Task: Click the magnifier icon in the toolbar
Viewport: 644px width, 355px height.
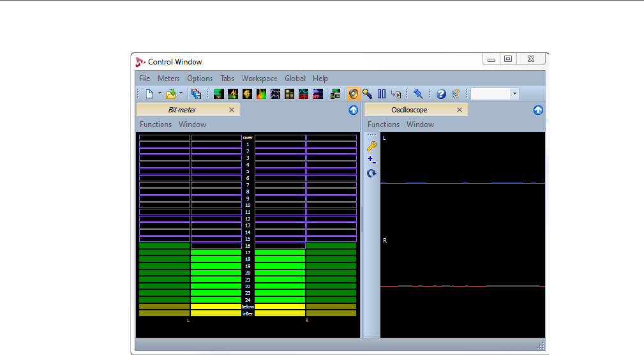Action: 368,94
